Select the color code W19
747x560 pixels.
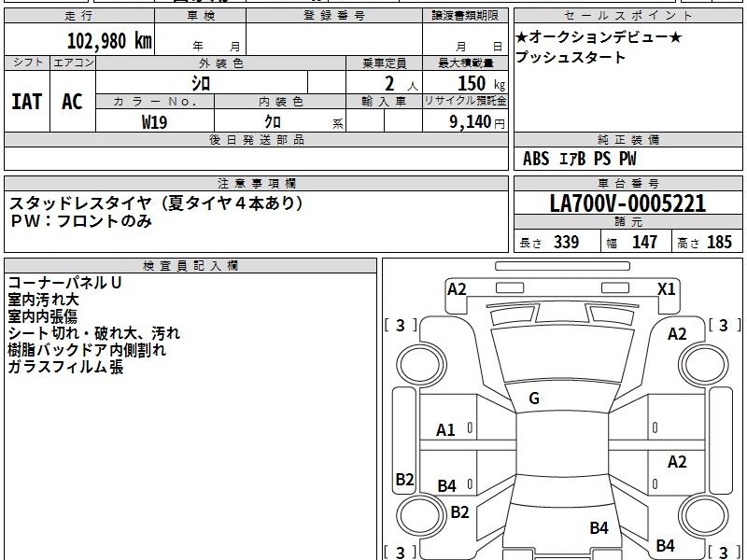click(155, 122)
